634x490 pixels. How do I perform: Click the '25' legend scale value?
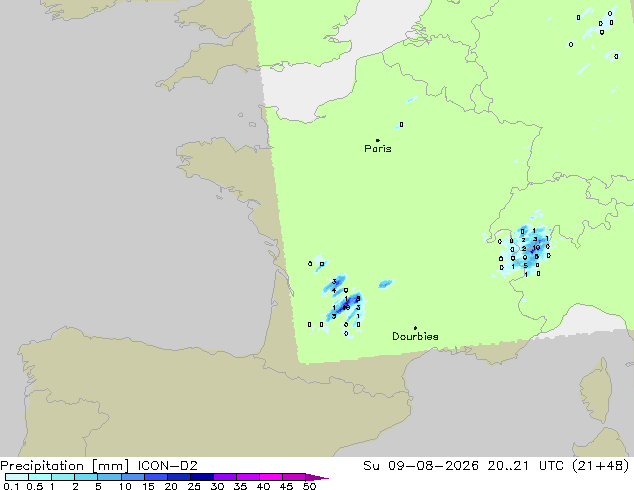[x=194, y=486]
